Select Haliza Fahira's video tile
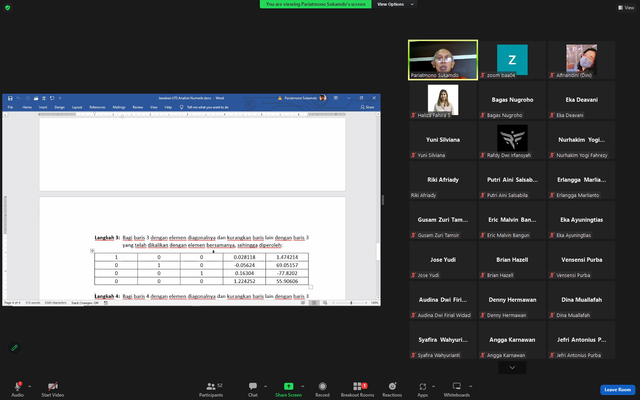Screen dimensions: 640x400 click(443, 100)
